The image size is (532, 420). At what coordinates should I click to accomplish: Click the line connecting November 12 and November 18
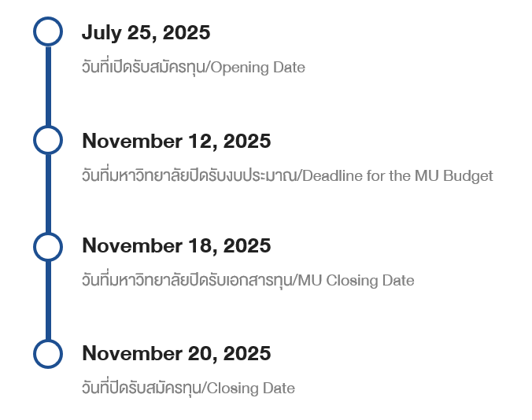(48, 193)
